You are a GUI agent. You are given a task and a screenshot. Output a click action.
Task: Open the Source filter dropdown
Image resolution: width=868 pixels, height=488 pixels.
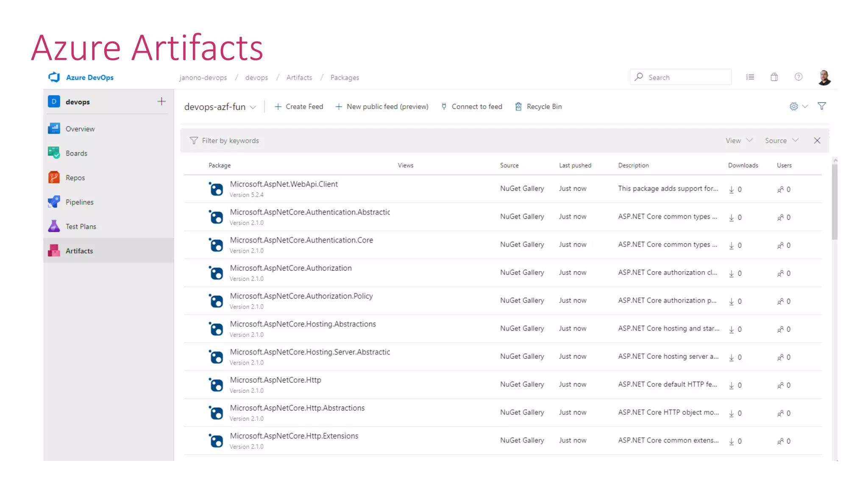[x=781, y=141]
